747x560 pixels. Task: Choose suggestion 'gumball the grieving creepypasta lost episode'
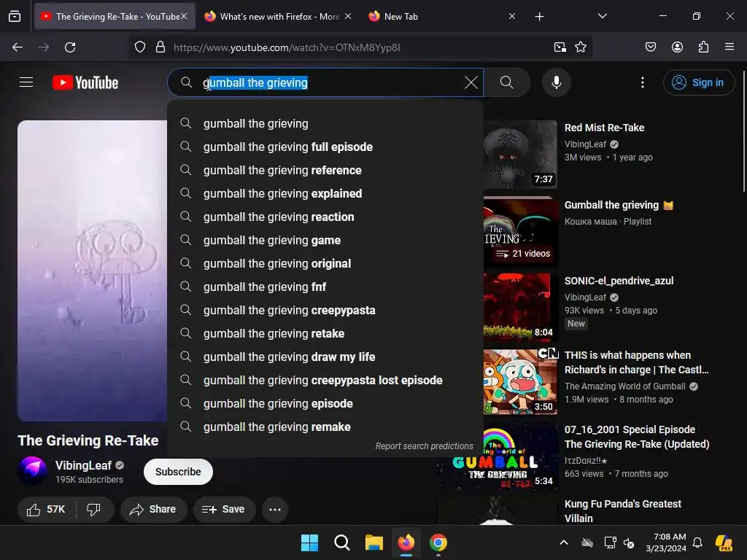click(x=325, y=380)
